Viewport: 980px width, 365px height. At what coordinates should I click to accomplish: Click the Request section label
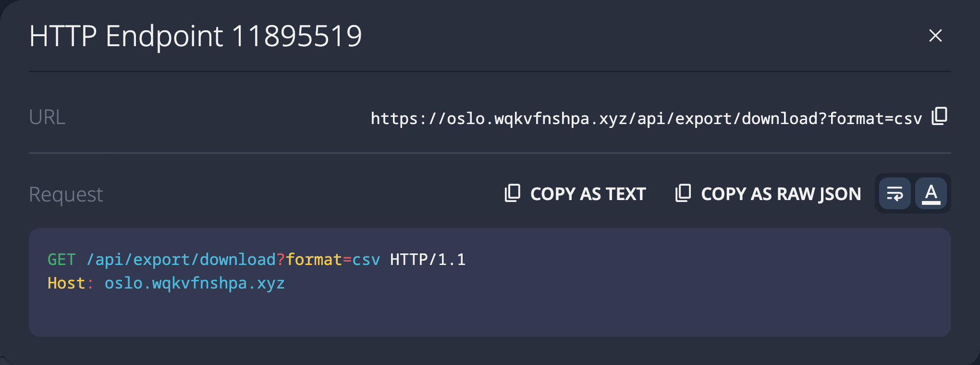click(x=66, y=194)
